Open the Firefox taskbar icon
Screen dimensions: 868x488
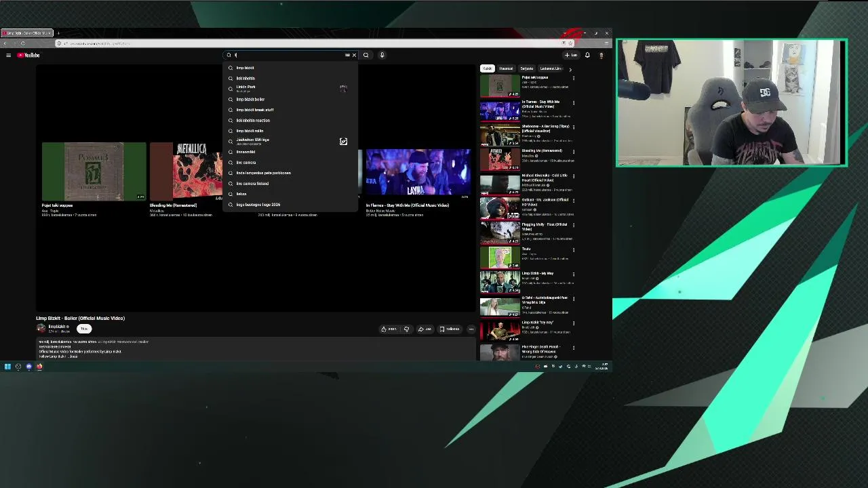[39, 367]
